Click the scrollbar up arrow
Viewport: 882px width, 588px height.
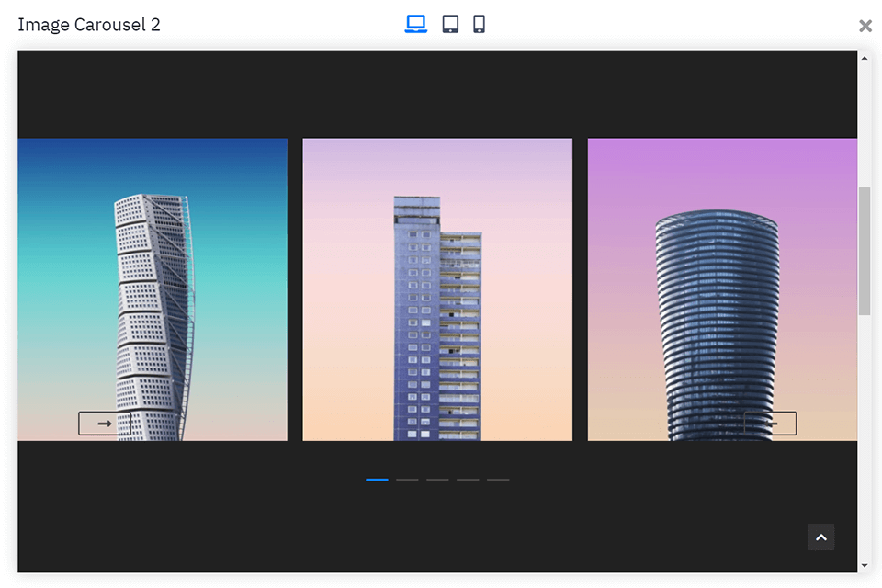[x=865, y=58]
